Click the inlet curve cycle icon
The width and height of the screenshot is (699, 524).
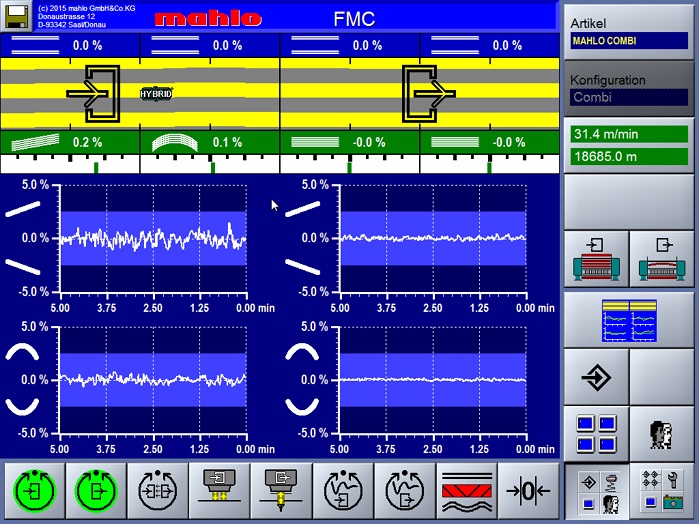pos(343,492)
